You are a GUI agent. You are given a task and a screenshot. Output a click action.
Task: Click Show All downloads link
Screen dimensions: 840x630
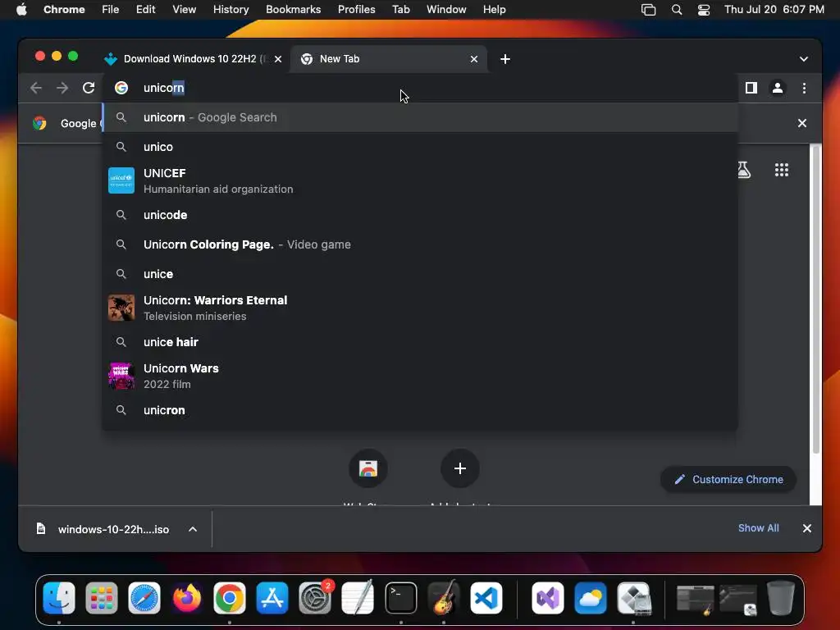pos(758,528)
